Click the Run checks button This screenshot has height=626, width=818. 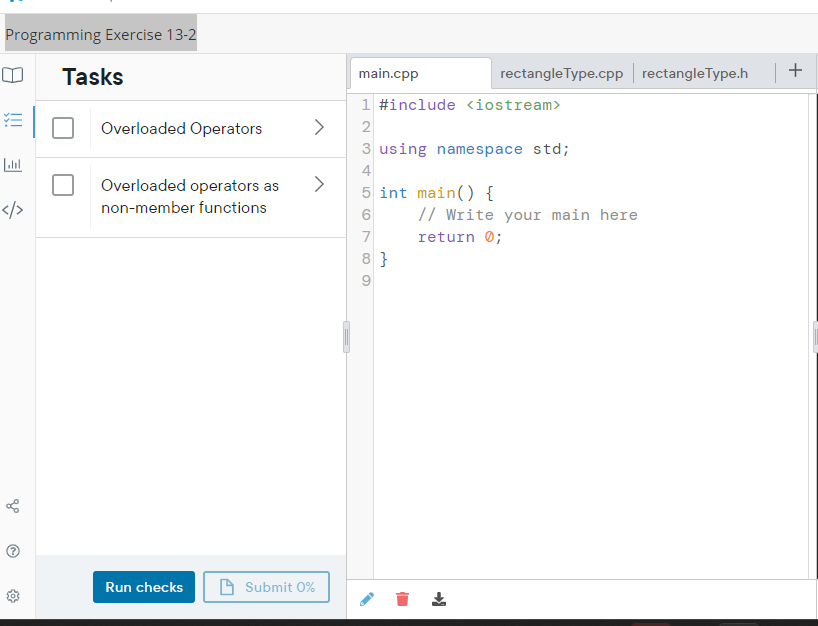click(144, 587)
